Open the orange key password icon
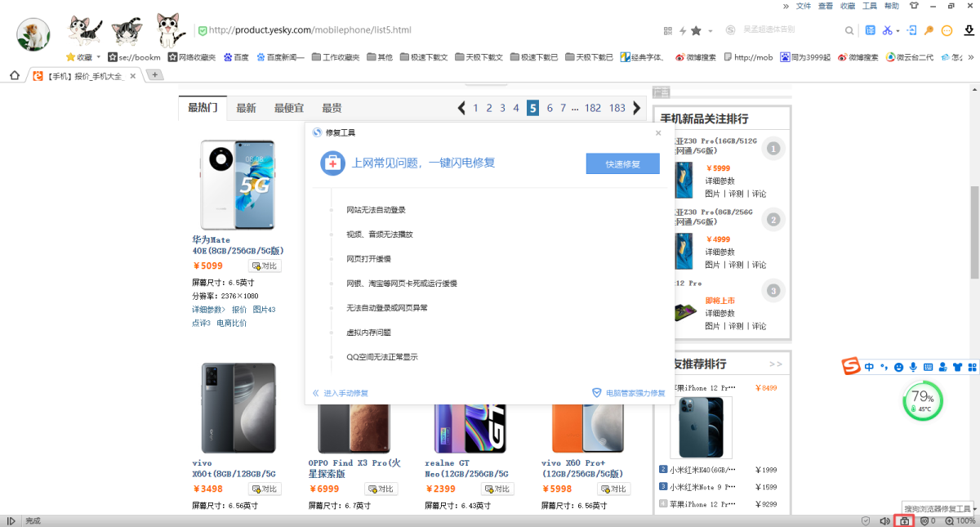 click(x=929, y=30)
